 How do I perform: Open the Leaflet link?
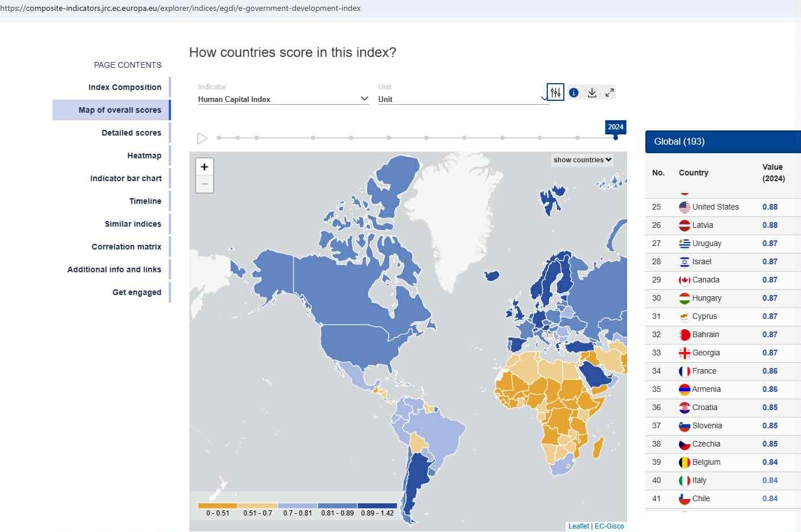[578, 526]
